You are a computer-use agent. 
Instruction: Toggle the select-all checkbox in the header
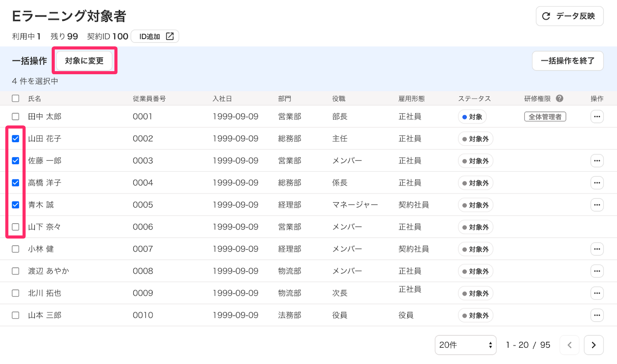[15, 99]
